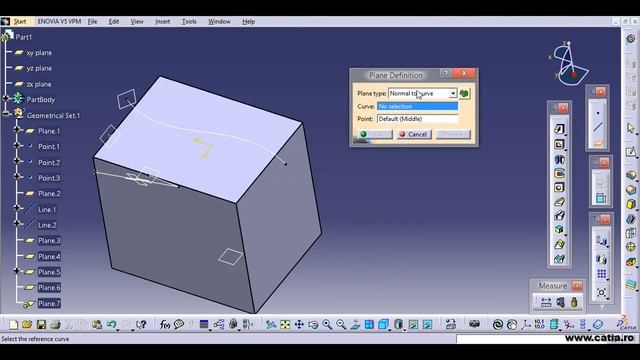Select the Line tool in floating toolbar
Viewport: 640px width, 360px height.
coord(598,127)
